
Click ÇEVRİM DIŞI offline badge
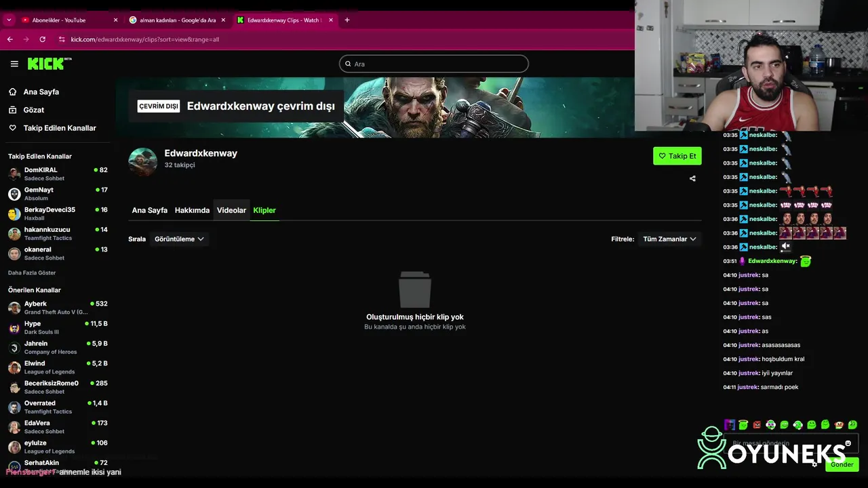click(159, 106)
